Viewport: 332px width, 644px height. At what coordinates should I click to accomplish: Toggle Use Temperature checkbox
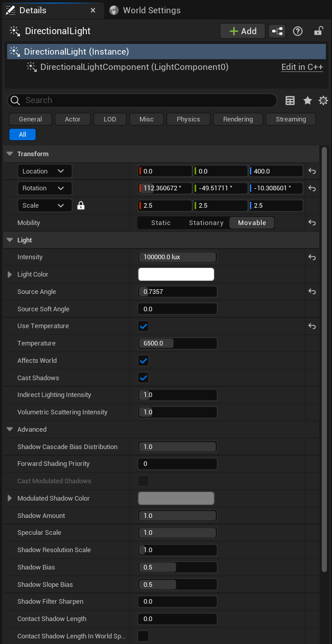144,326
